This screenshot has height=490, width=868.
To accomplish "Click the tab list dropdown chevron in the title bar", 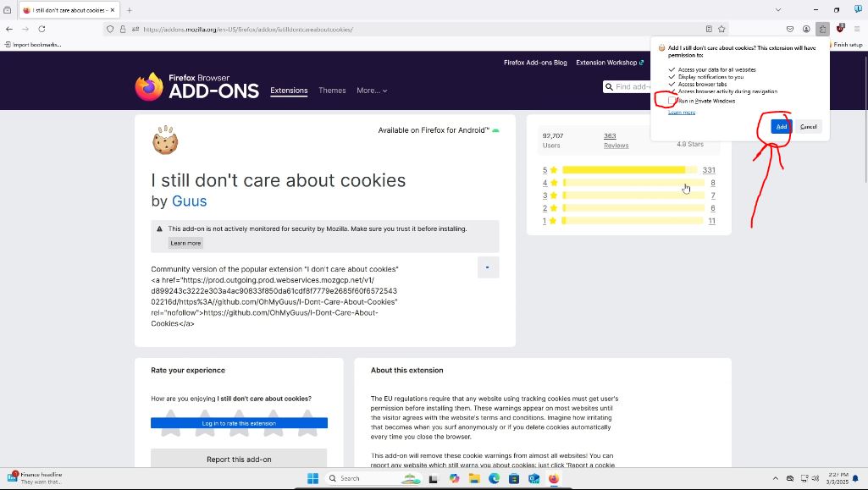I will (x=777, y=10).
